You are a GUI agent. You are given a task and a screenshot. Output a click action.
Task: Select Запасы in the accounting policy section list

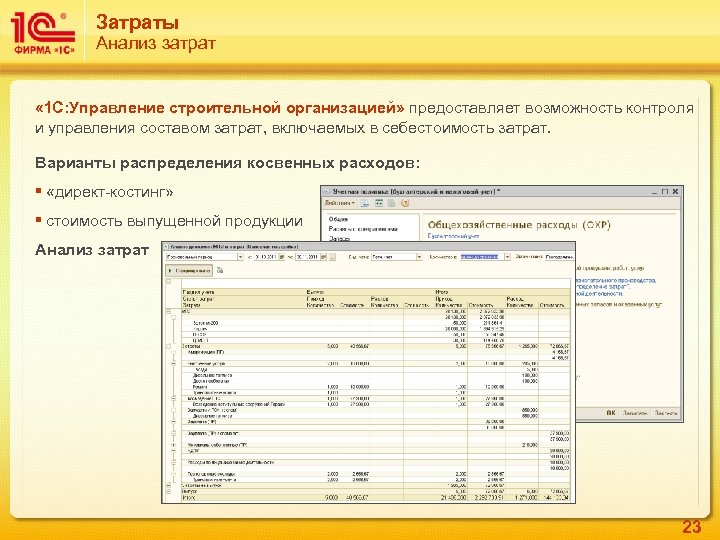[x=339, y=238]
